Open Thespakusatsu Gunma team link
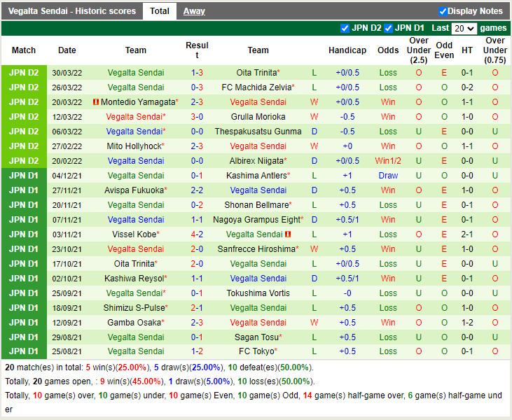512x420 pixels. (x=258, y=132)
